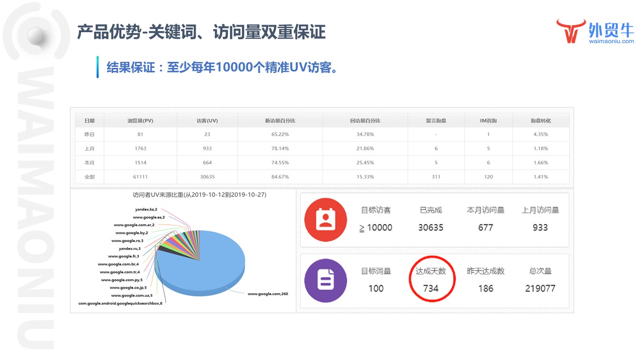Click the red circled 734 value
644x362 pixels.
[431, 288]
